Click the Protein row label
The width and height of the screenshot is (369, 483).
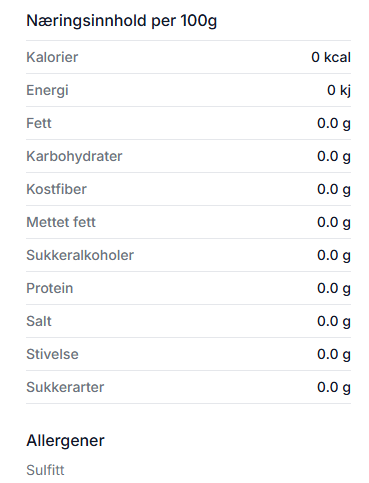click(x=50, y=288)
